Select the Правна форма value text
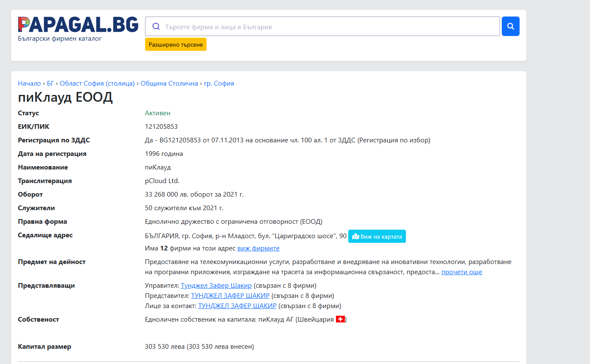 coord(234,222)
